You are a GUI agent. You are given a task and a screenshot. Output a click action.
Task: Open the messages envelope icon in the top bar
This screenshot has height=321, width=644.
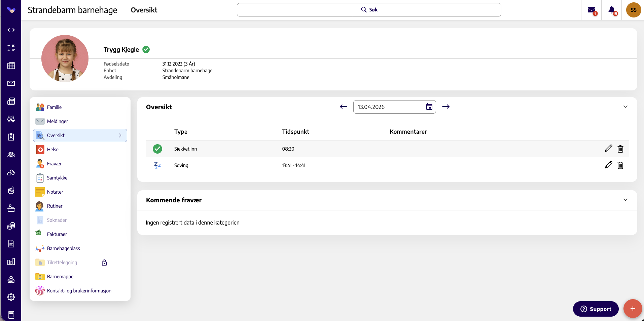(592, 10)
